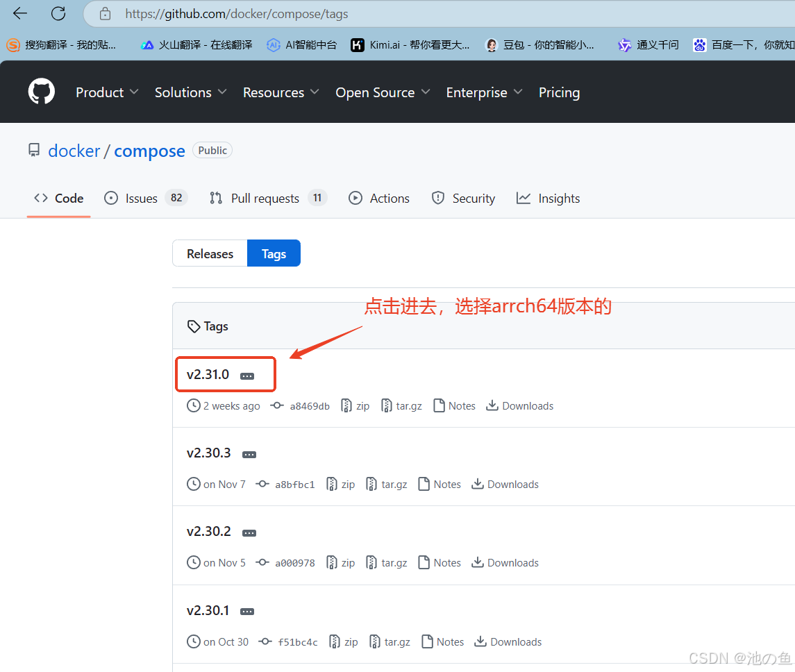Switch to the Security tab
The image size is (795, 672).
(x=463, y=198)
